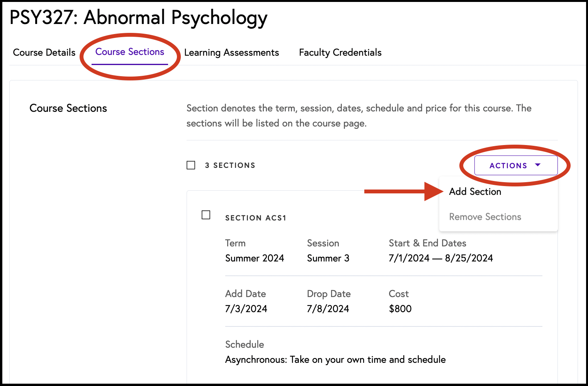
Task: Check the select-all 3 Sections checkbox
Action: (191, 165)
